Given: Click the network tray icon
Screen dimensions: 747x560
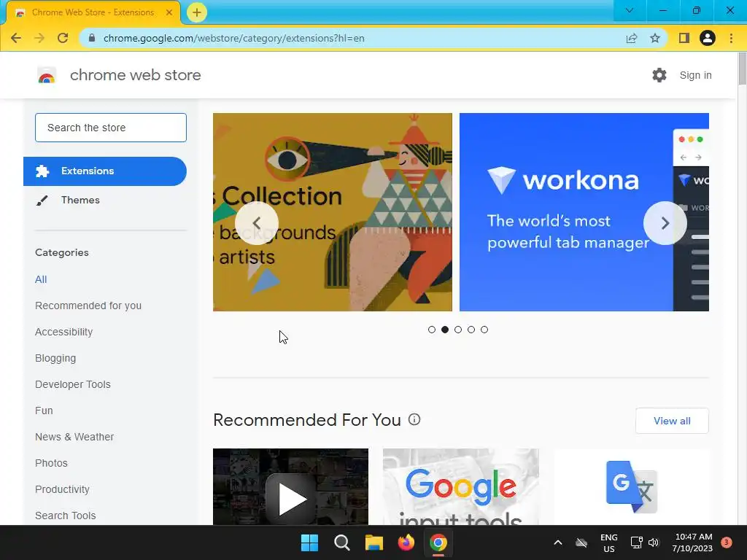Looking at the screenshot, I should pos(636,542).
